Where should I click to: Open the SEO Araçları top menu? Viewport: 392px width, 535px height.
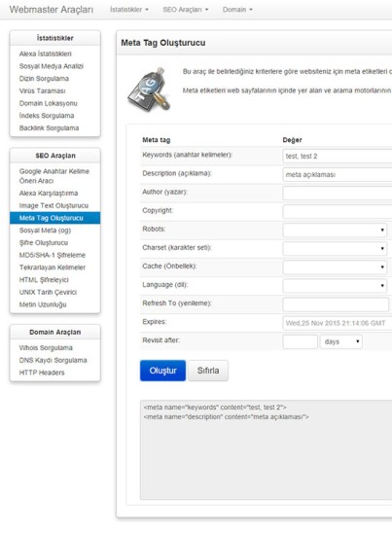186,10
